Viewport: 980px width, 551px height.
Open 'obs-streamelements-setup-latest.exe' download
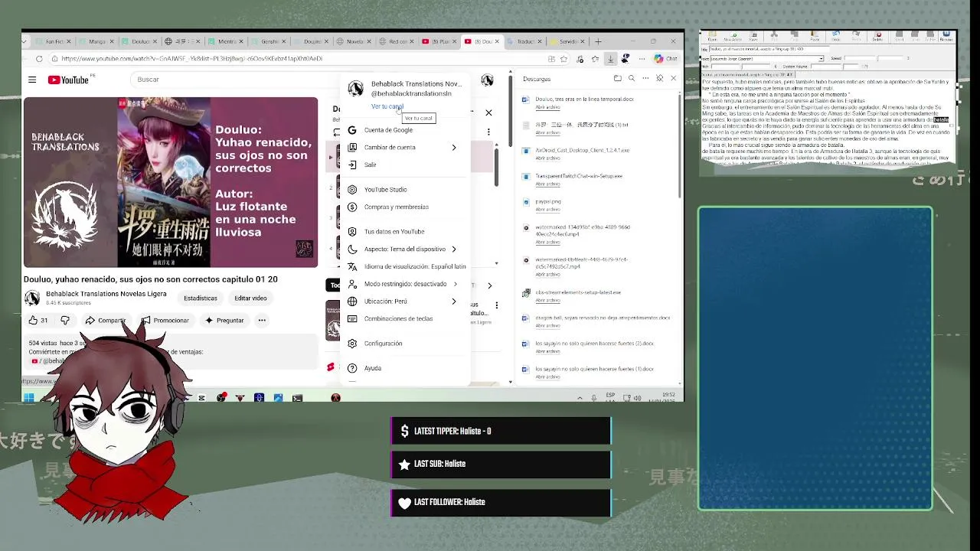[x=578, y=292]
